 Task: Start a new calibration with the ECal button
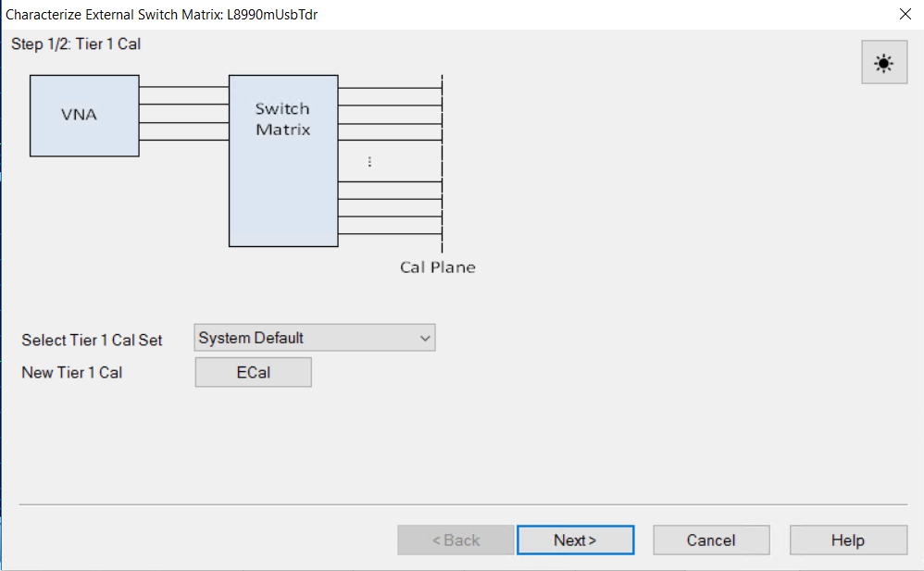[x=253, y=372]
